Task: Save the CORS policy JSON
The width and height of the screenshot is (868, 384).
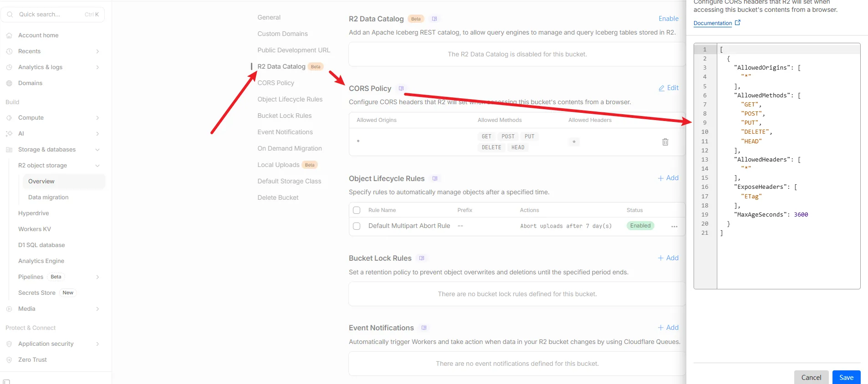Action: coord(846,377)
